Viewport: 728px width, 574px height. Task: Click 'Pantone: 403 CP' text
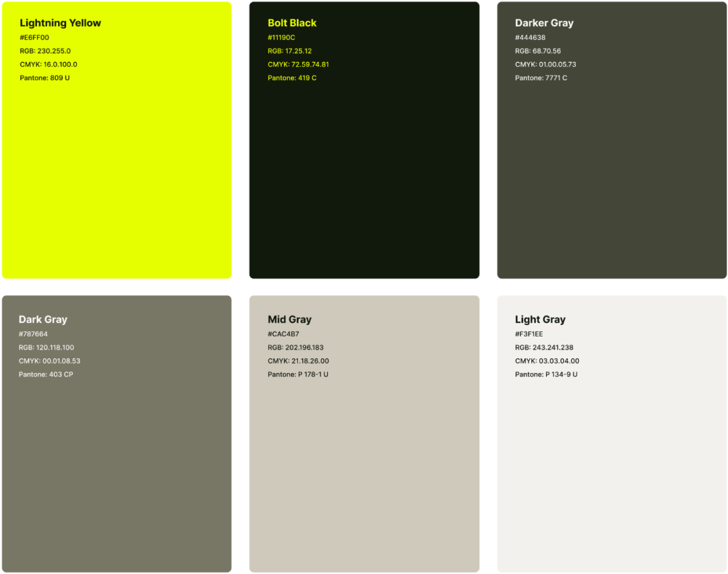[46, 374]
